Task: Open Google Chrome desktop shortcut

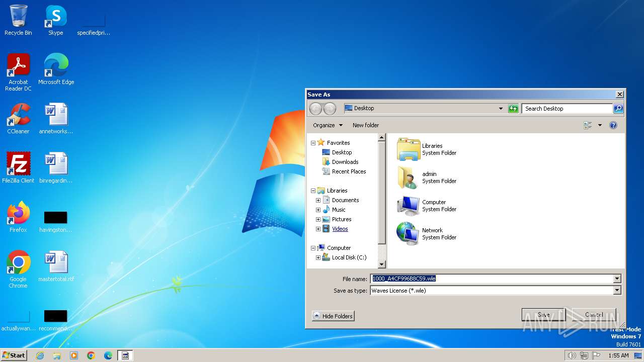Action: (x=18, y=269)
